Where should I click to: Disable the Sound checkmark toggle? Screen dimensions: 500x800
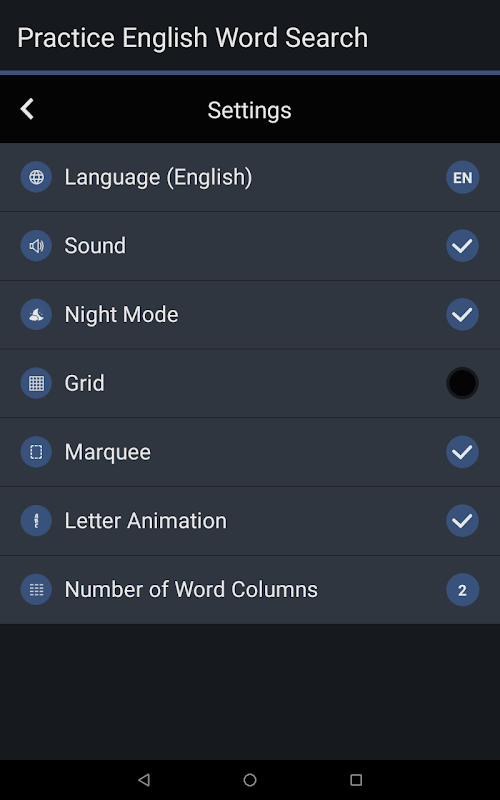462,246
